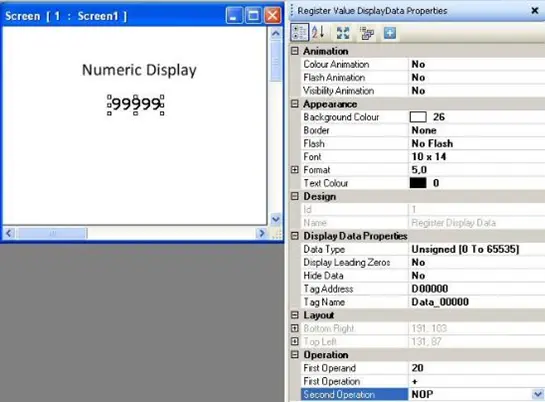Image resolution: width=545 pixels, height=402 pixels.
Task: Click the Data Type value Unsigned [0 To 65535]
Action: pos(465,249)
